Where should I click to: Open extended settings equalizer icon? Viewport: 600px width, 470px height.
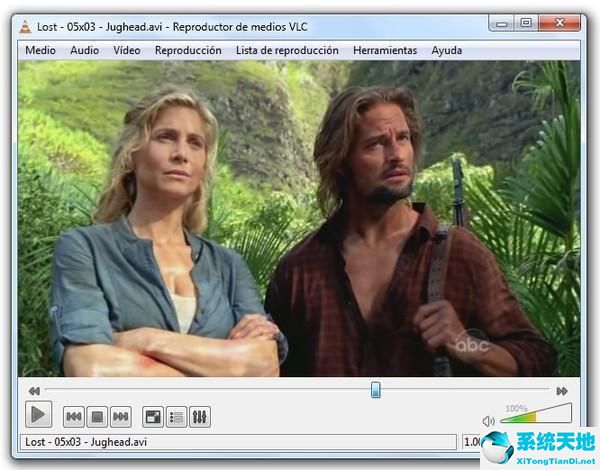pos(200,416)
